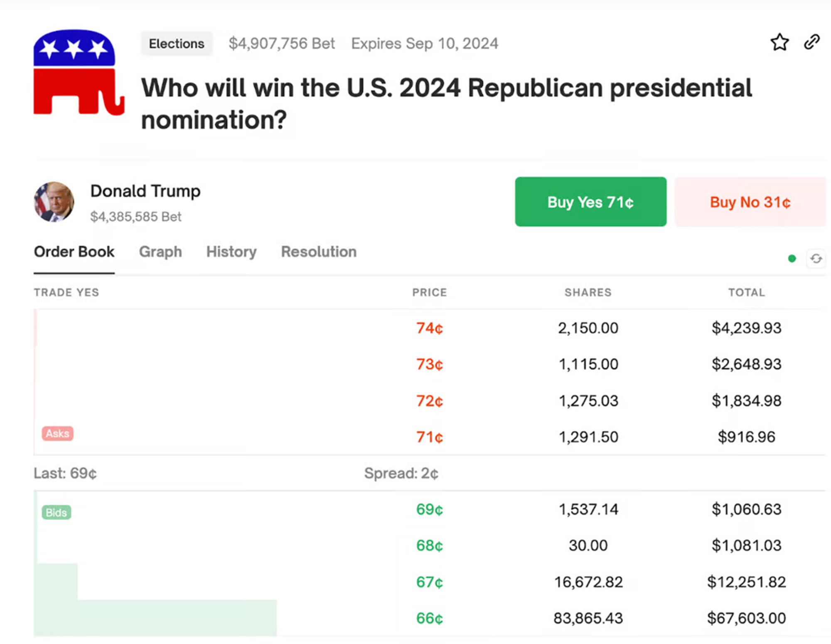Image resolution: width=831 pixels, height=644 pixels.
Task: Click the green Bids badge
Action: (57, 512)
